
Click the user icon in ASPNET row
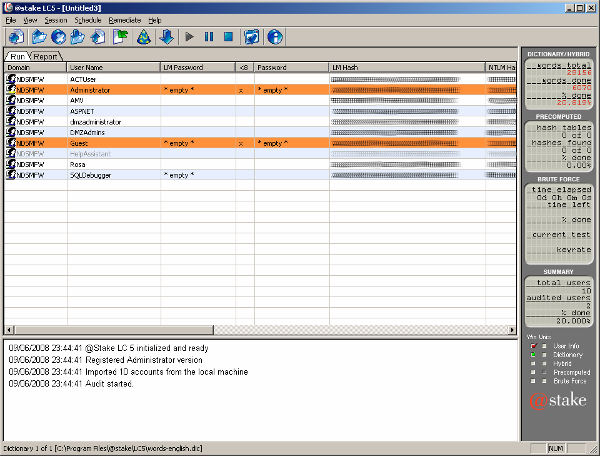pyautogui.click(x=11, y=111)
